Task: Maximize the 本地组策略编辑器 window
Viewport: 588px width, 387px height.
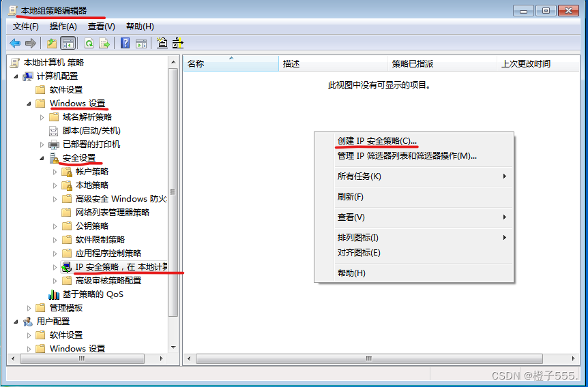Action: tap(546, 10)
